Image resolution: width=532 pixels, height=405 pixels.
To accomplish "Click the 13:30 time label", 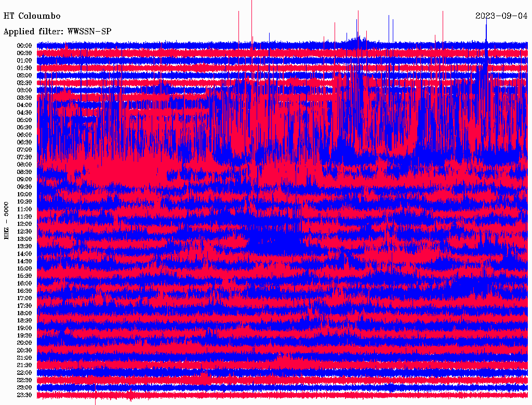I will 24,247.
